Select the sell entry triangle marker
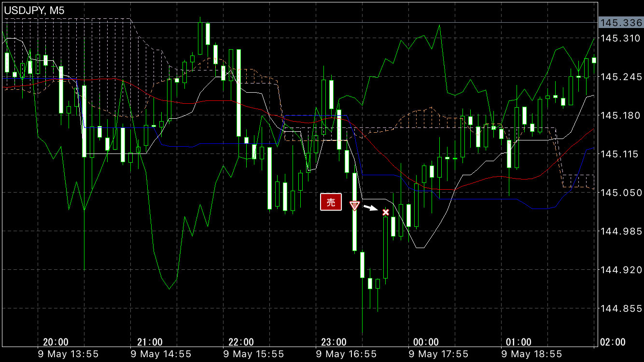 coord(355,206)
